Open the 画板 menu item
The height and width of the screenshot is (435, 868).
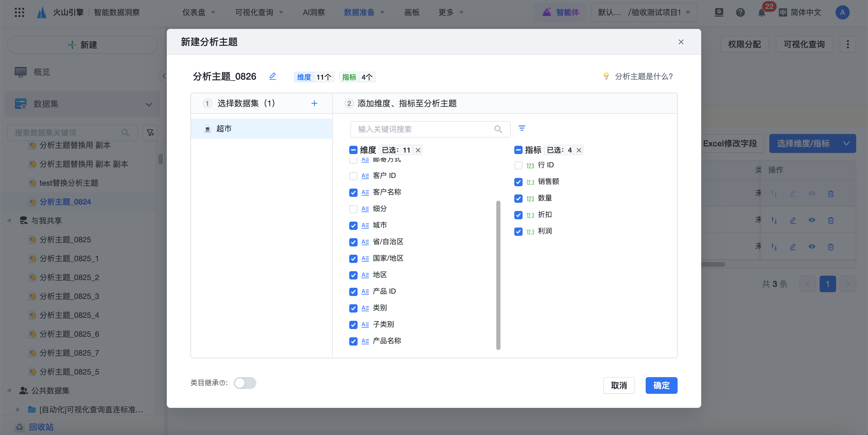click(x=412, y=12)
